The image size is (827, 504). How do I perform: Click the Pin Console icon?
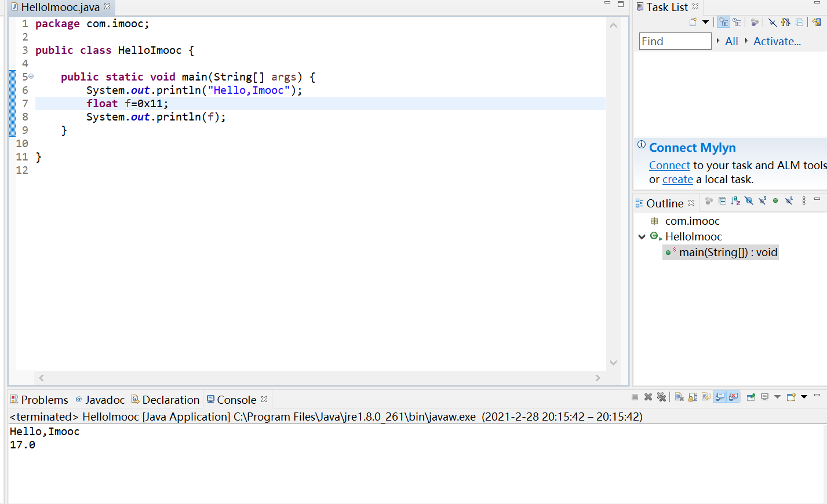pyautogui.click(x=751, y=397)
